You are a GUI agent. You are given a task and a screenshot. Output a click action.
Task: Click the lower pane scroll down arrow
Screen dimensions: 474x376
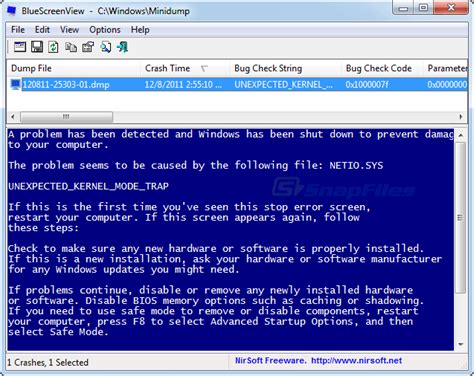(x=461, y=344)
